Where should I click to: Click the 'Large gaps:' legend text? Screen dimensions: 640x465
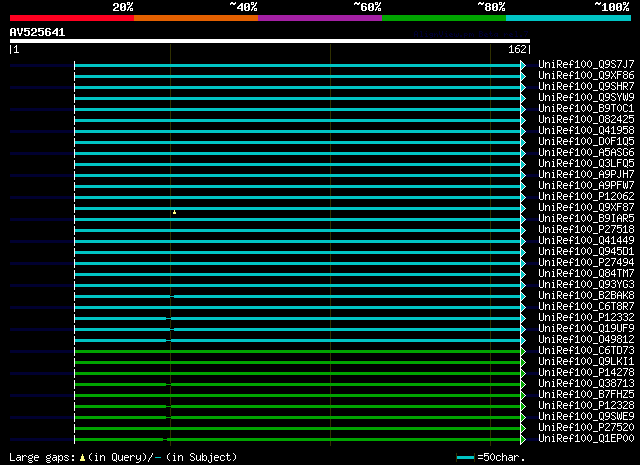(42, 458)
